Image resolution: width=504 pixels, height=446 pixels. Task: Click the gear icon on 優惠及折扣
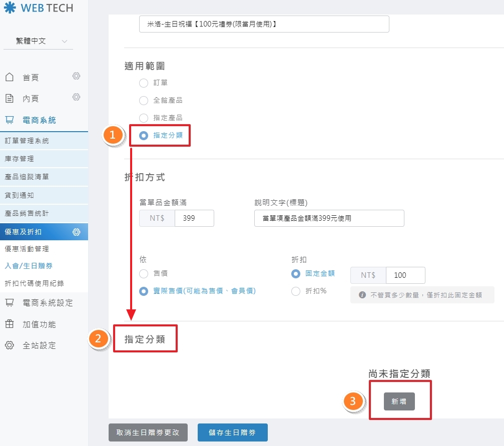point(76,232)
